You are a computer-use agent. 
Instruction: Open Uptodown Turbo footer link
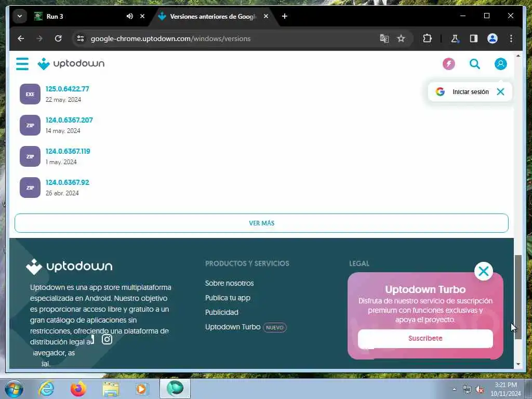(x=232, y=327)
